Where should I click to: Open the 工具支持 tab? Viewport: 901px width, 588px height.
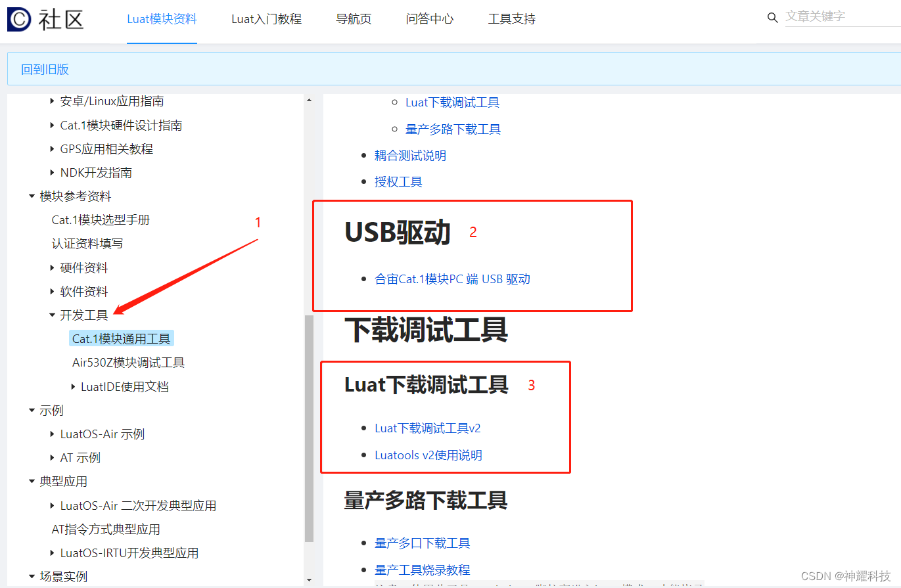512,19
